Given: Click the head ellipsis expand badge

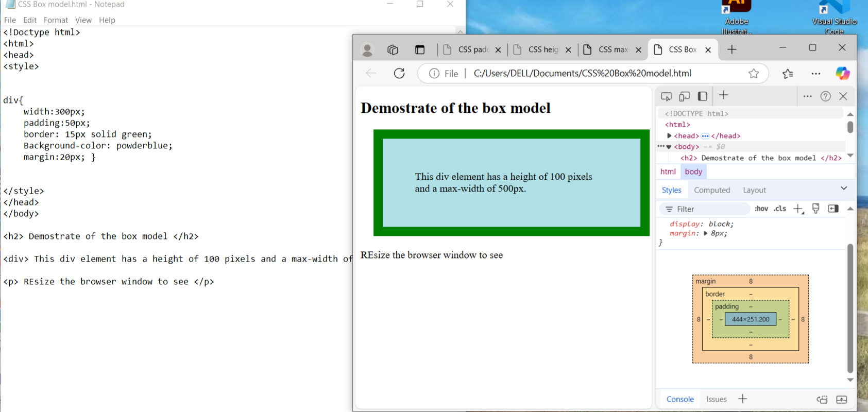Looking at the screenshot, I should pyautogui.click(x=705, y=136).
